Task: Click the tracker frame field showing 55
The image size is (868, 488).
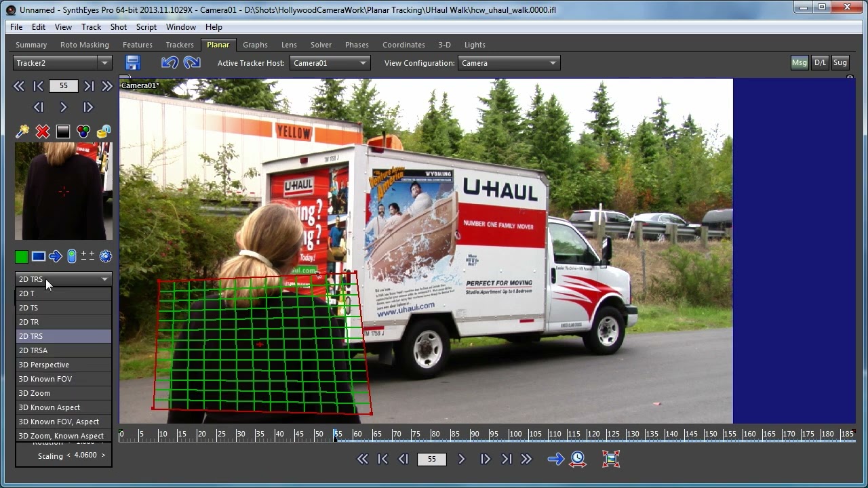Action: 63,86
